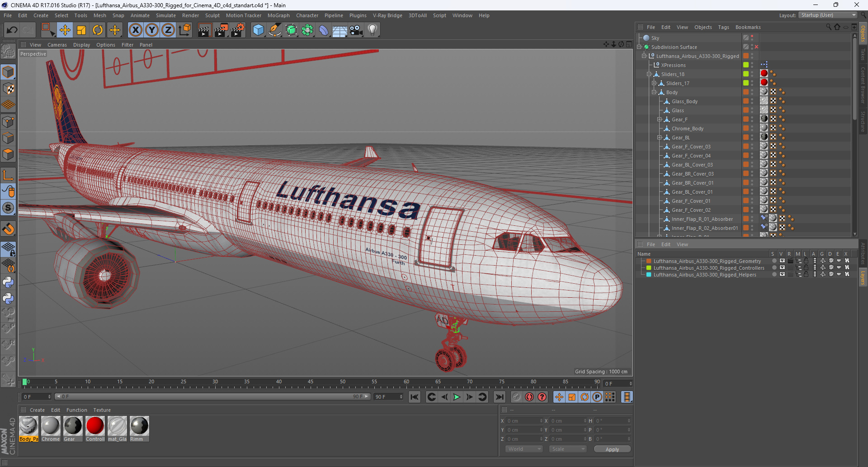Add a Cube primitive object

pos(258,30)
